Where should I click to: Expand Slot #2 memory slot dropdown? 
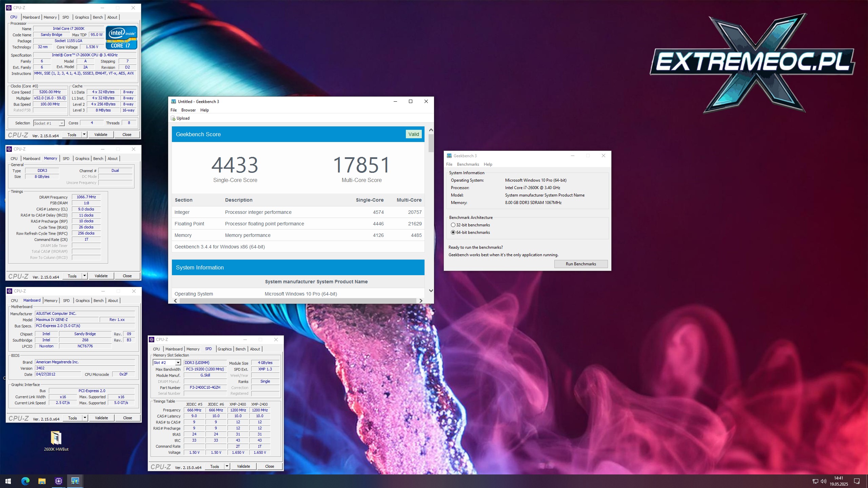tap(178, 363)
